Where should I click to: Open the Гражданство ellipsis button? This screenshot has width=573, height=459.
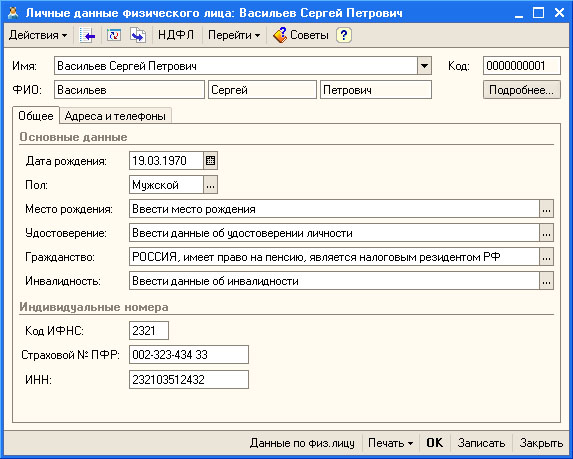pyautogui.click(x=546, y=257)
